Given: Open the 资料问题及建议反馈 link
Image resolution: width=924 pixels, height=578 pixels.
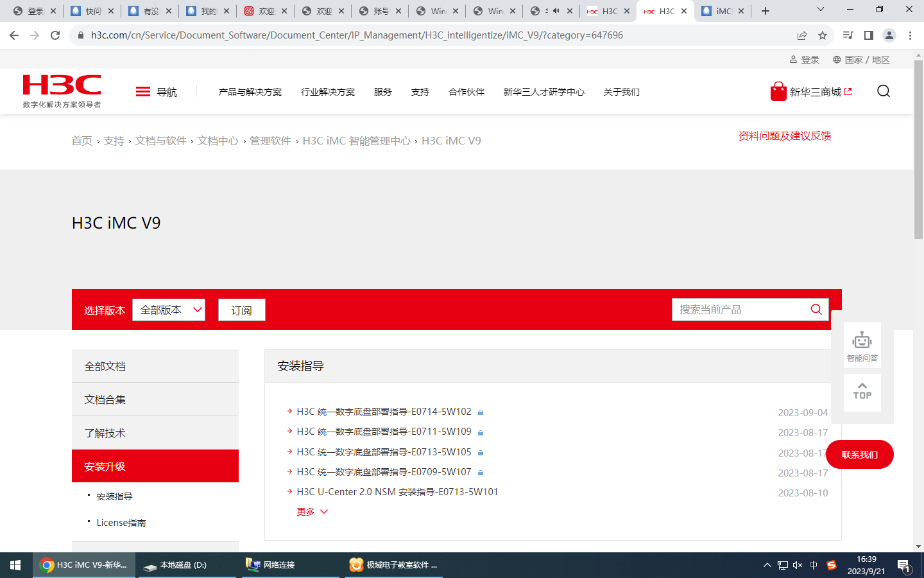Looking at the screenshot, I should 785,136.
